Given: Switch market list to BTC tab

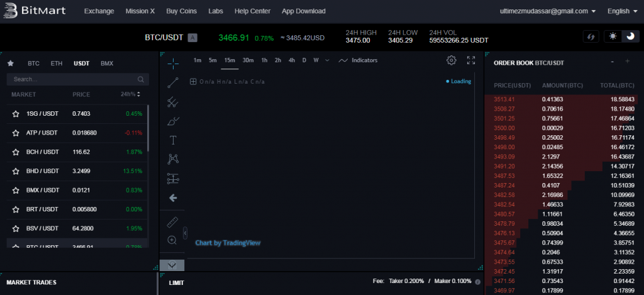Looking at the screenshot, I should click(34, 64).
